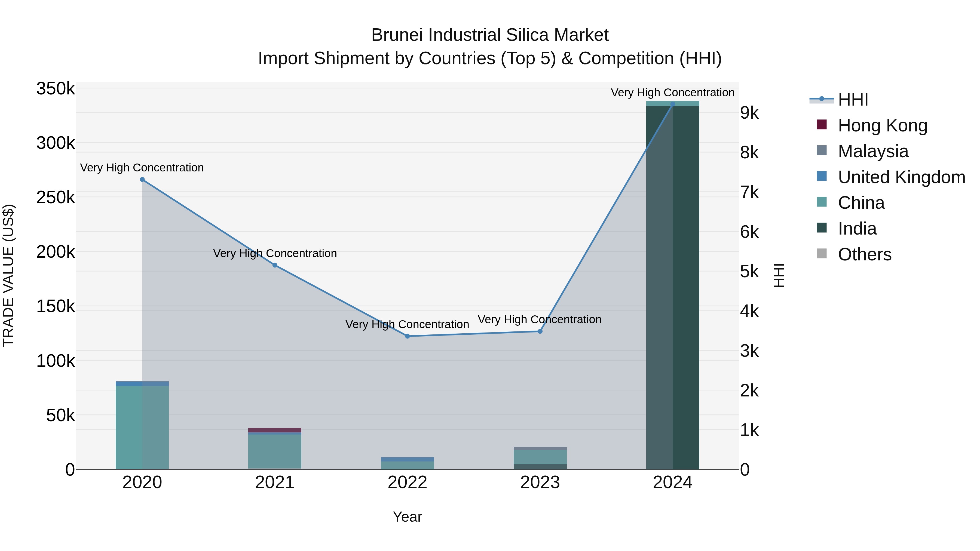980x551 pixels.
Task: Select the 2024 HHI data point
Action: click(673, 104)
